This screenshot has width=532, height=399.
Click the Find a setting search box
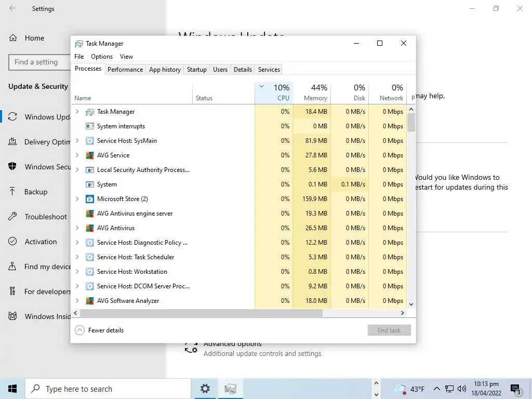[x=39, y=62]
